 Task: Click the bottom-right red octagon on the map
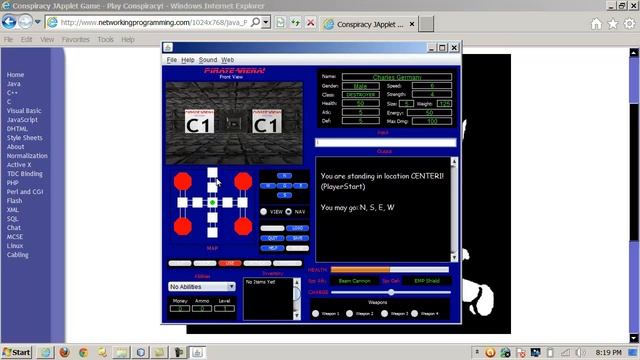tap(243, 227)
